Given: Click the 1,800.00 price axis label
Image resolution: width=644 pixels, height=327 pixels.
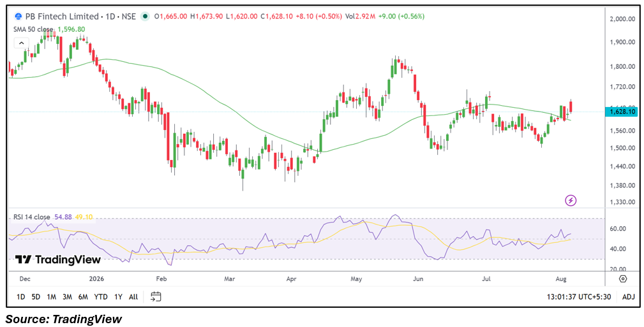Looking at the screenshot, I should (623, 66).
